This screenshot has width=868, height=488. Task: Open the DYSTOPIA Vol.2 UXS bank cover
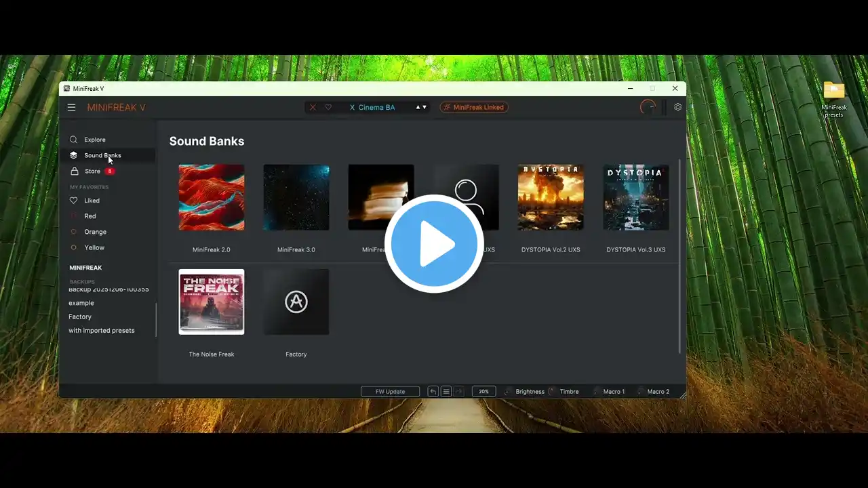coord(551,197)
